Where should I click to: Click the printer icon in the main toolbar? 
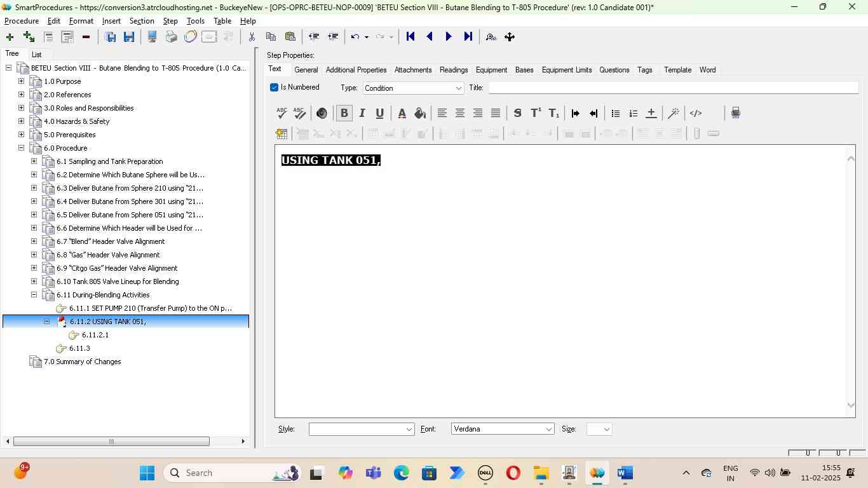[x=171, y=37]
